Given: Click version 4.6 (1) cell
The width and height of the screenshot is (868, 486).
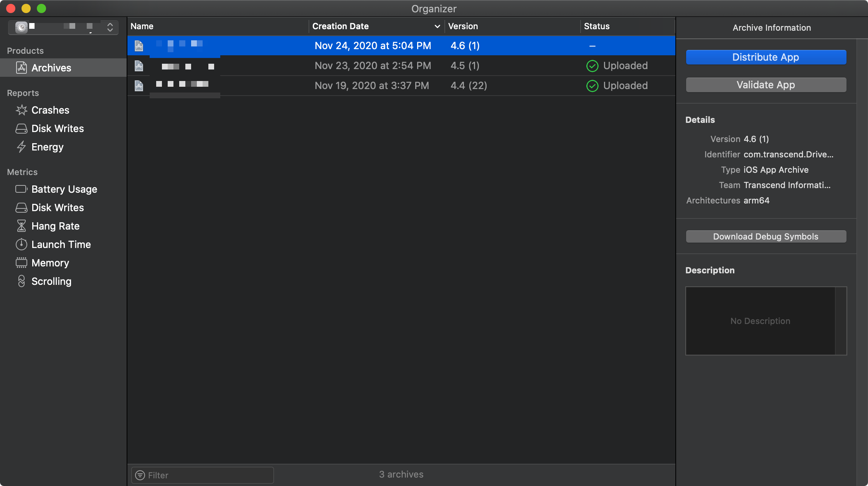Looking at the screenshot, I should coord(465,46).
